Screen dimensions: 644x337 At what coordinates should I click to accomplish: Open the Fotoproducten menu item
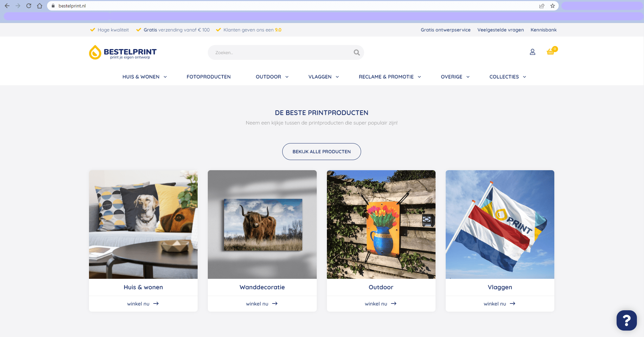(208, 77)
